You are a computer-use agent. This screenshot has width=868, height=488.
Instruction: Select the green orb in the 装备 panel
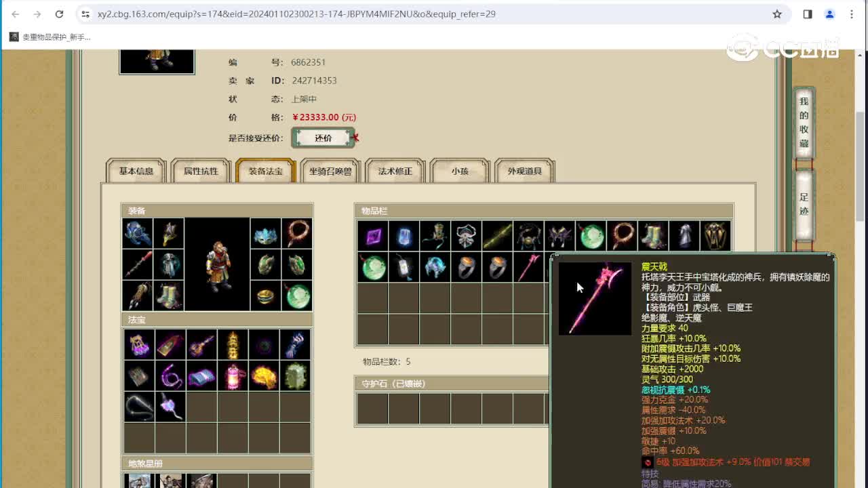[297, 296]
